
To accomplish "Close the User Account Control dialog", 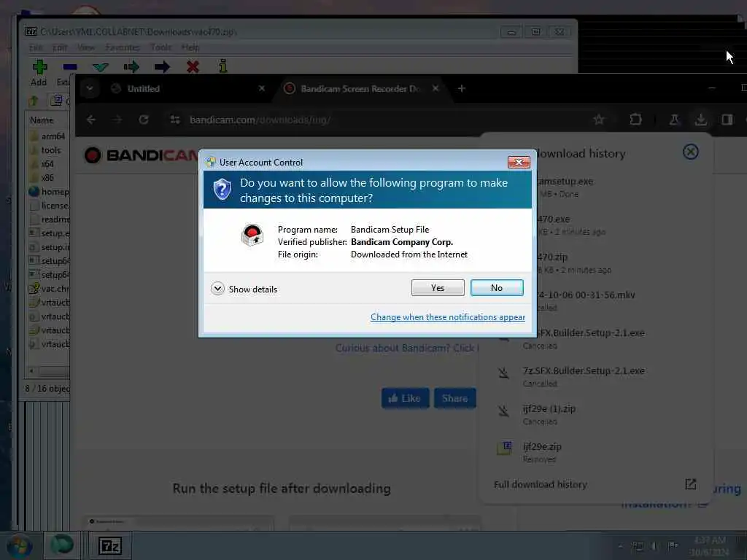I will click(x=519, y=163).
